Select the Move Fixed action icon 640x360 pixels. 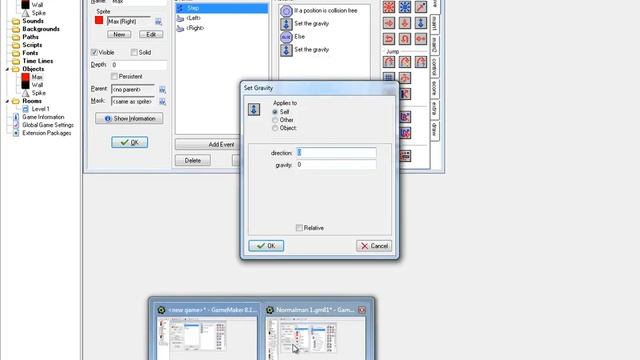tap(389, 6)
